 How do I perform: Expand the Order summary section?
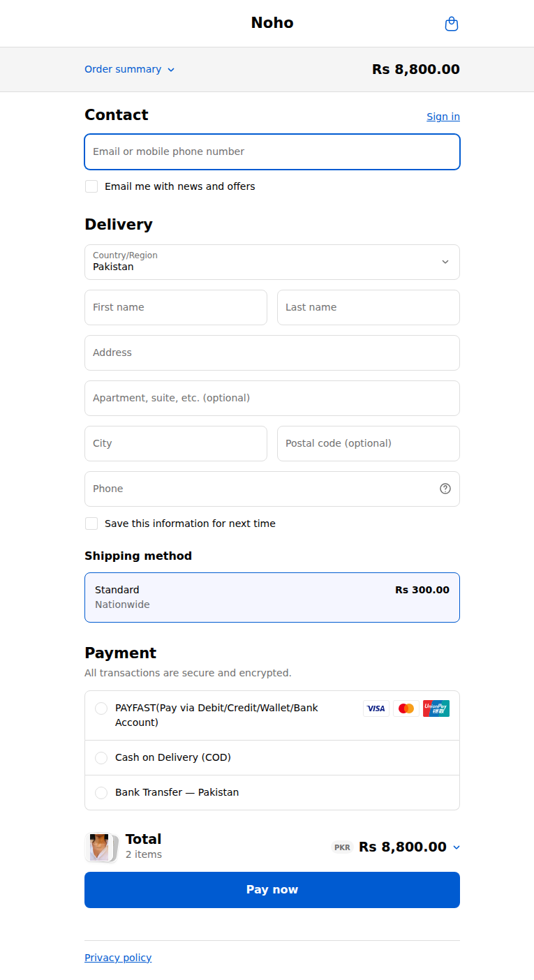tap(129, 69)
